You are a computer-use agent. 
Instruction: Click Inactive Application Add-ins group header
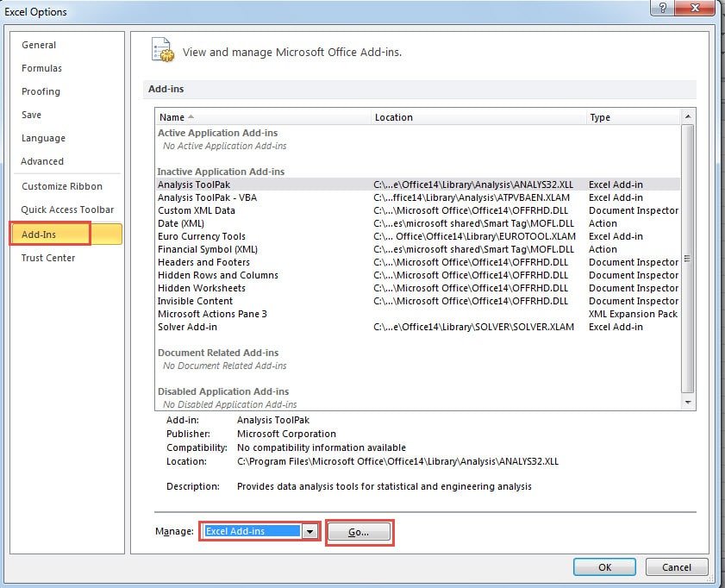(x=221, y=172)
